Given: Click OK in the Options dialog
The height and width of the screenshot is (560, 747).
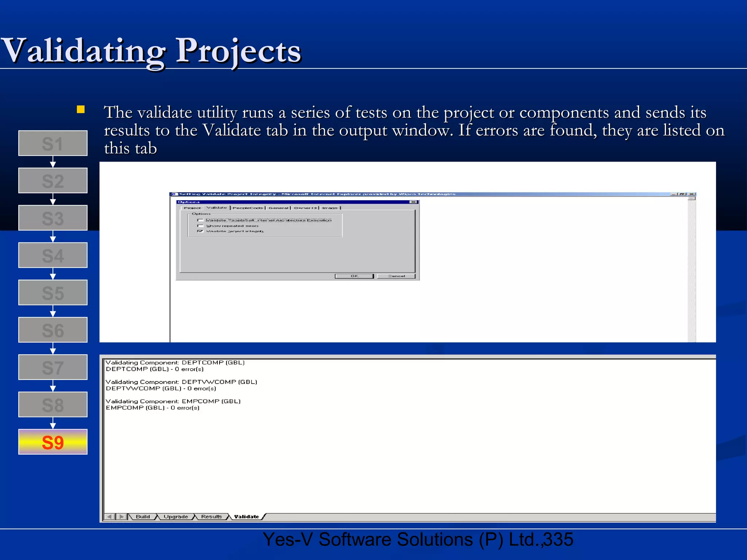Looking at the screenshot, I should [354, 276].
